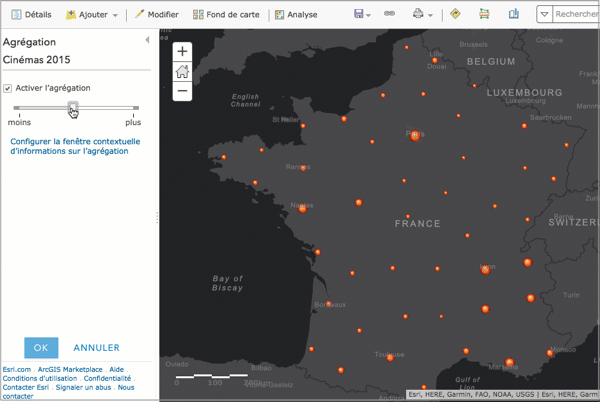The width and height of the screenshot is (600, 402).
Task: Open the measure tool icon
Action: click(x=484, y=14)
